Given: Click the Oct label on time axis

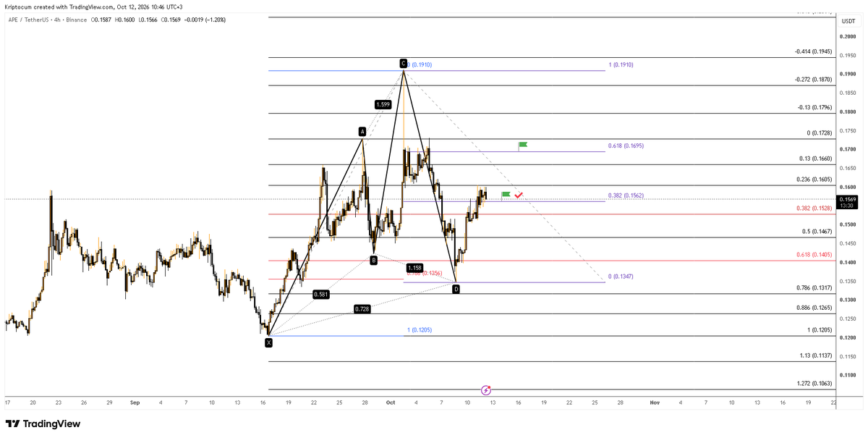Looking at the screenshot, I should coord(391,402).
